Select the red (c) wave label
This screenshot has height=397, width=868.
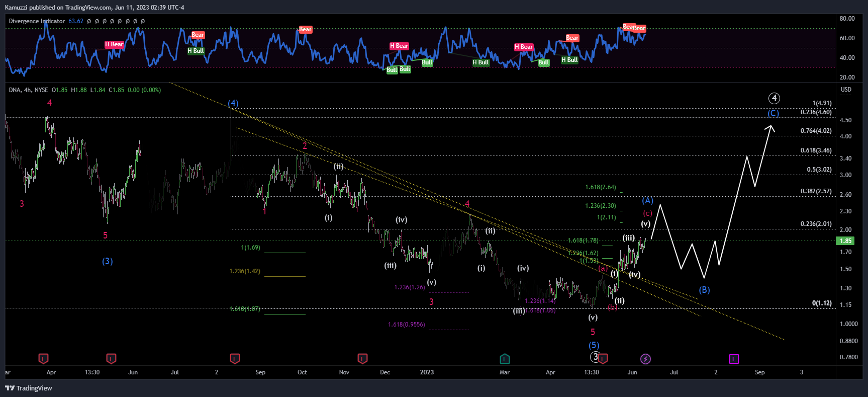pos(648,213)
